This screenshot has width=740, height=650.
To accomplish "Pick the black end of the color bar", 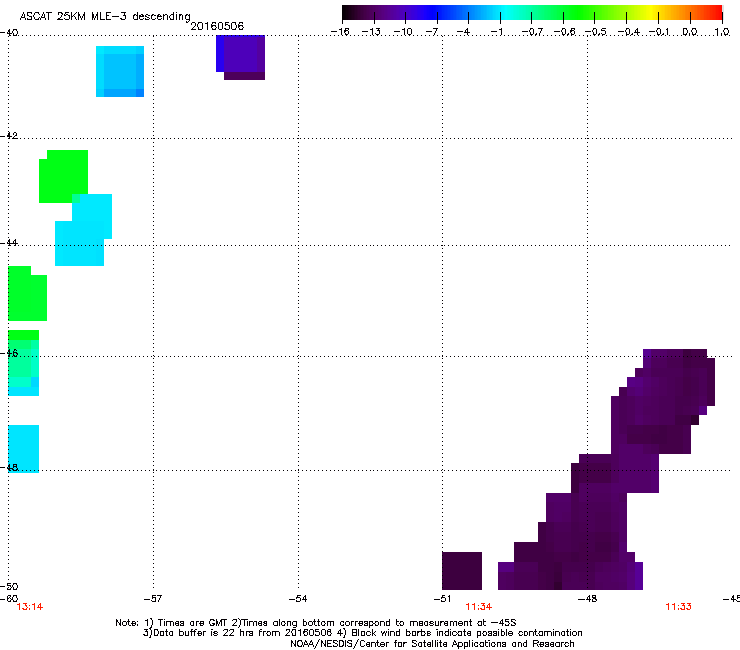I will pos(348,13).
